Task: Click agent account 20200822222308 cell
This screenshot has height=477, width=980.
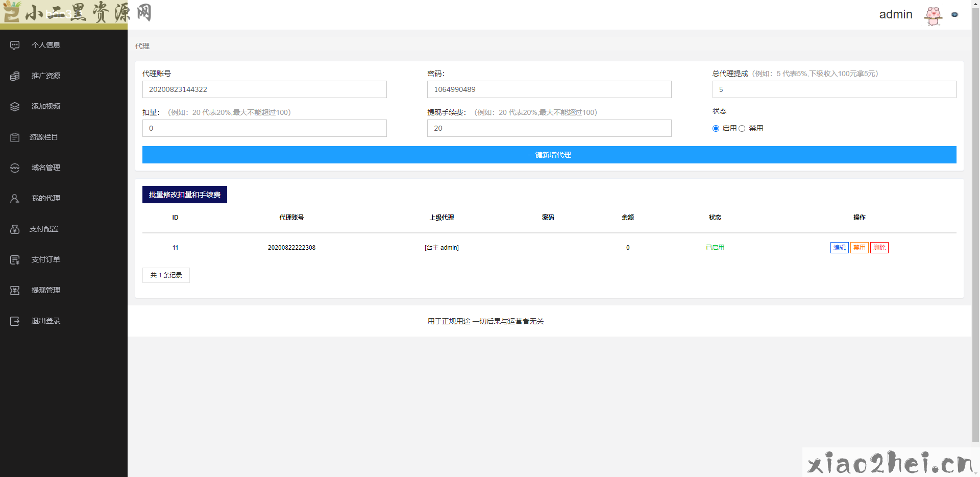Action: click(x=291, y=248)
